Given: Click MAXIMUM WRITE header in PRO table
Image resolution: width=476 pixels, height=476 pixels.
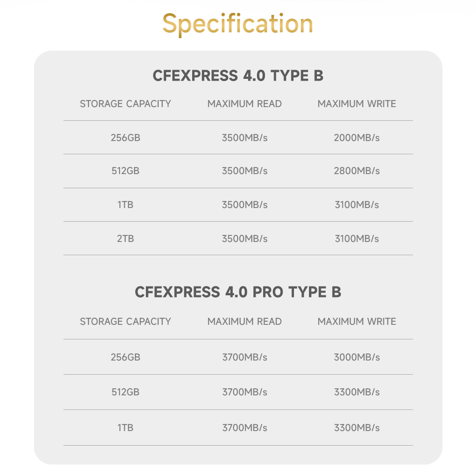Looking at the screenshot, I should (357, 321).
